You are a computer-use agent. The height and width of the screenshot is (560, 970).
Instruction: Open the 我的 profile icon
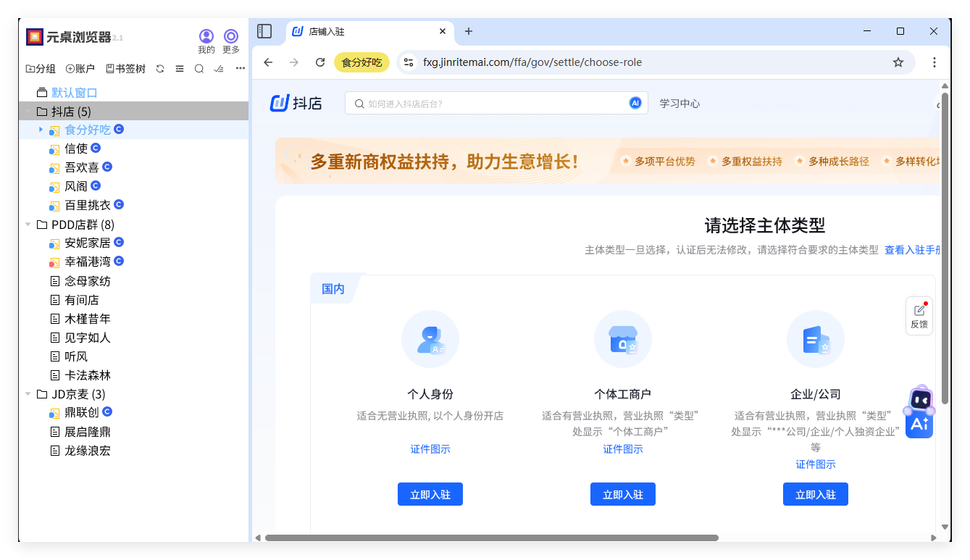(x=206, y=36)
